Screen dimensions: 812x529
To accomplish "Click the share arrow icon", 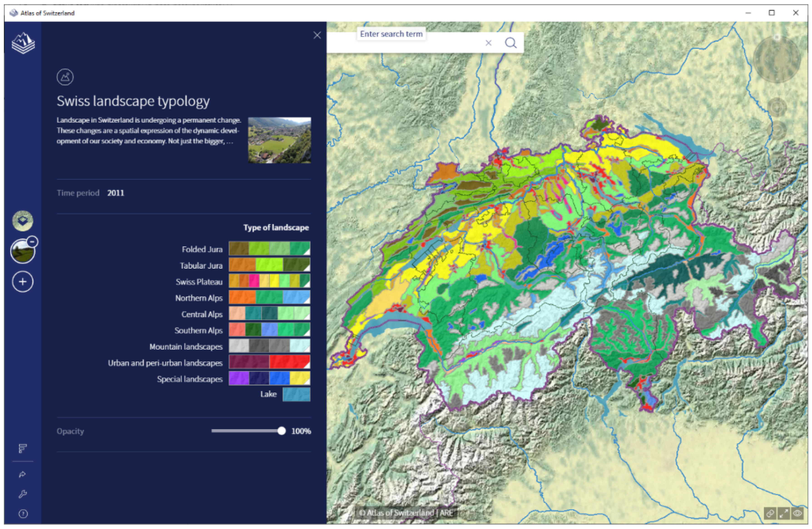I will [x=22, y=475].
